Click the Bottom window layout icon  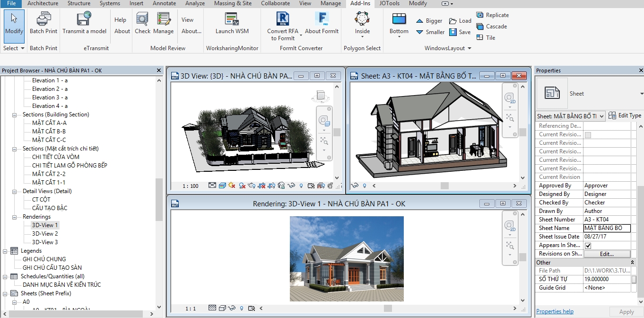coord(399,20)
